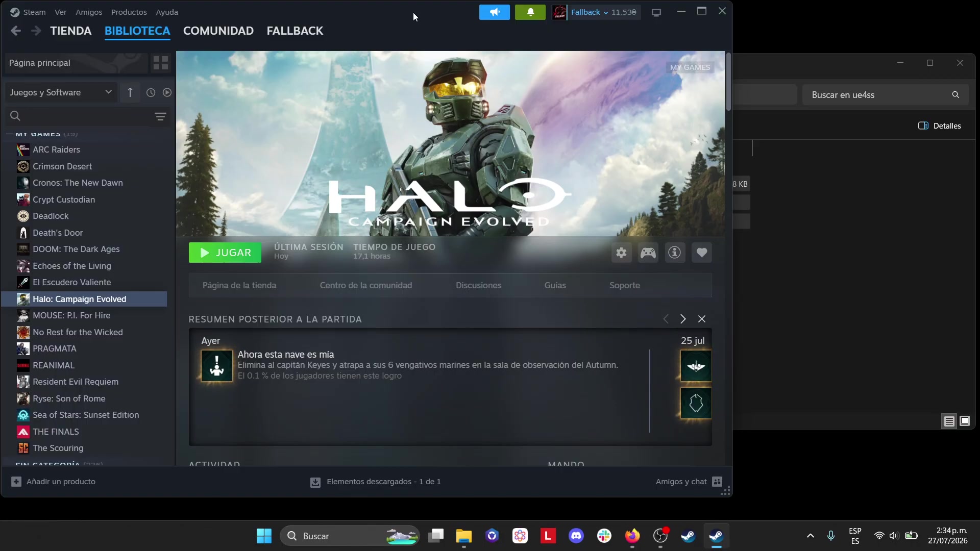Switch Explorer window to details list view
Viewport: 980px width, 551px height.
click(949, 421)
